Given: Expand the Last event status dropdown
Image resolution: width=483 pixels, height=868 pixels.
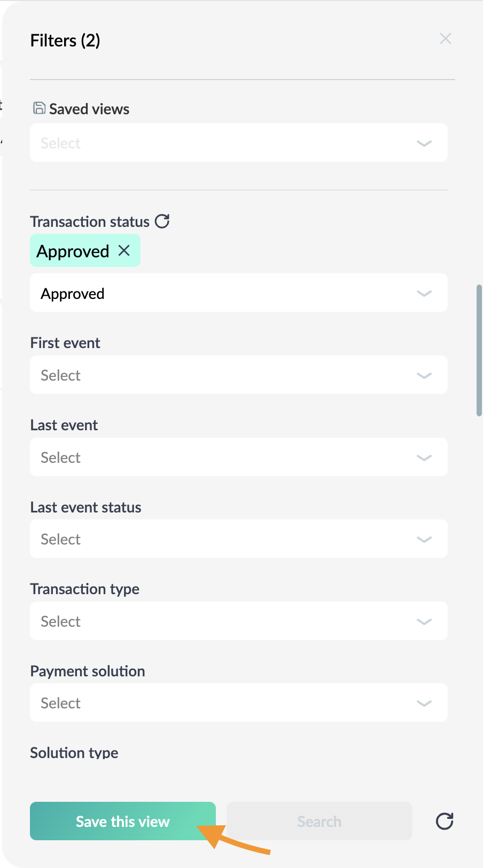Looking at the screenshot, I should click(x=239, y=539).
